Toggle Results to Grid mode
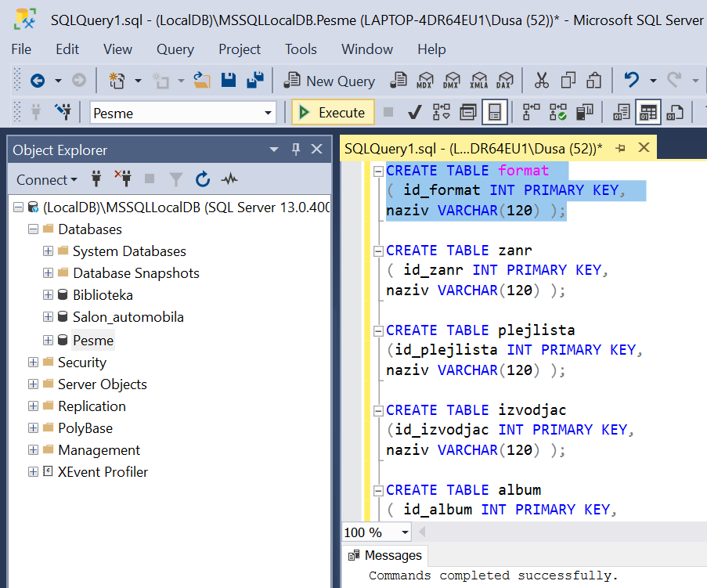Viewport: 707px width, 588px height. 648,112
